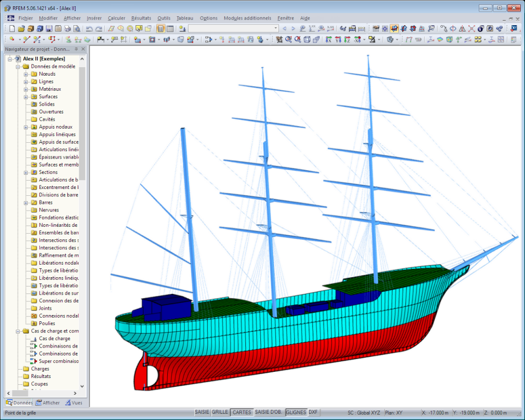The width and height of the screenshot is (525, 420).
Task: Switch to the Afficher navigator tab
Action: 48,403
